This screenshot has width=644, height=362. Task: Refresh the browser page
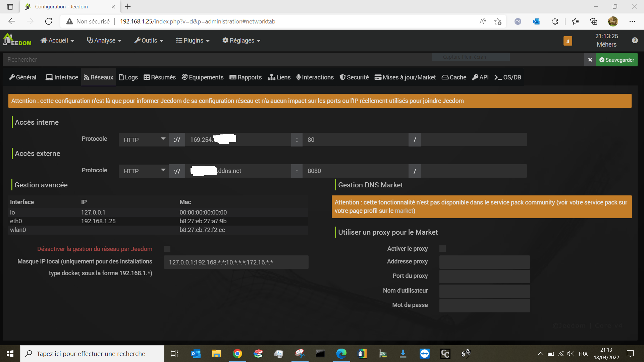point(49,21)
